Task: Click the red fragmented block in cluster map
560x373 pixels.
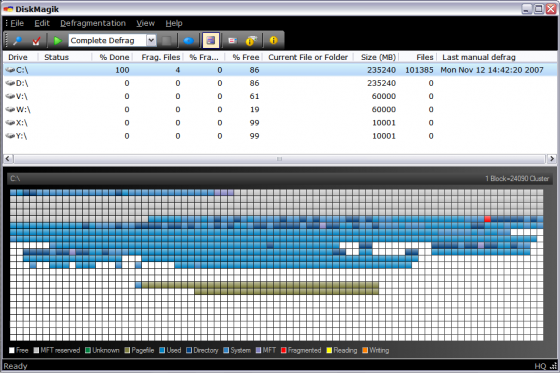Action: [488, 219]
